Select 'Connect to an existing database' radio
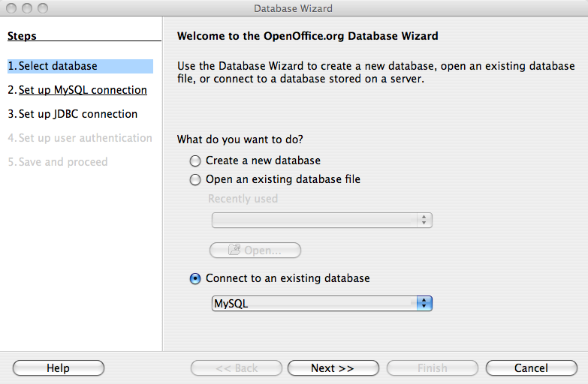588x384 pixels. 195,278
